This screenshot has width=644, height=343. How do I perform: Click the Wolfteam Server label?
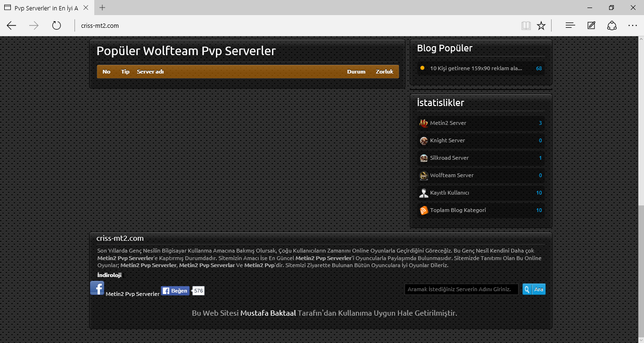[452, 175]
